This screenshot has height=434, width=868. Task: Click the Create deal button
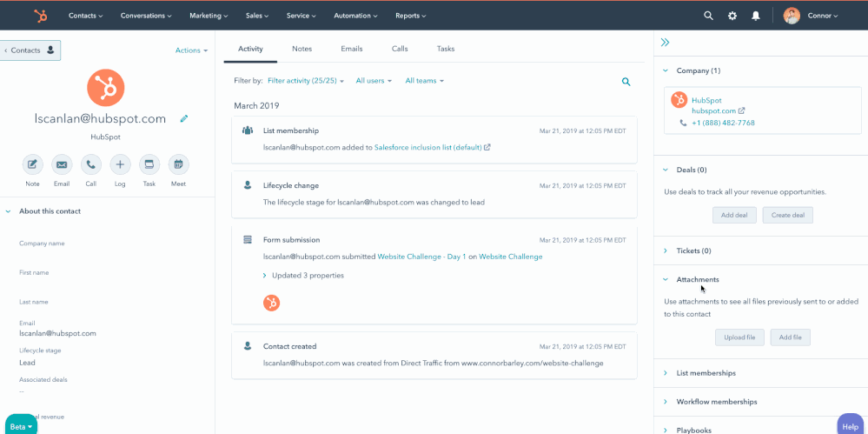(787, 215)
